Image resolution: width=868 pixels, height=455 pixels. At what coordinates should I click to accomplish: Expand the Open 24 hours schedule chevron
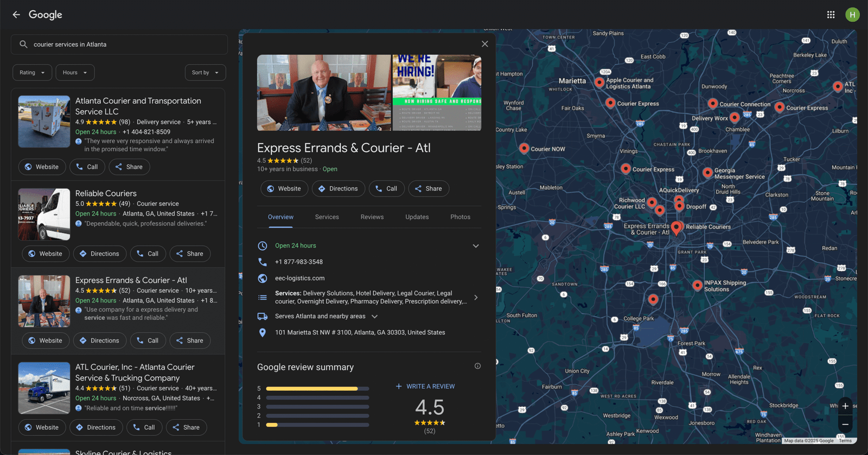[x=476, y=246]
